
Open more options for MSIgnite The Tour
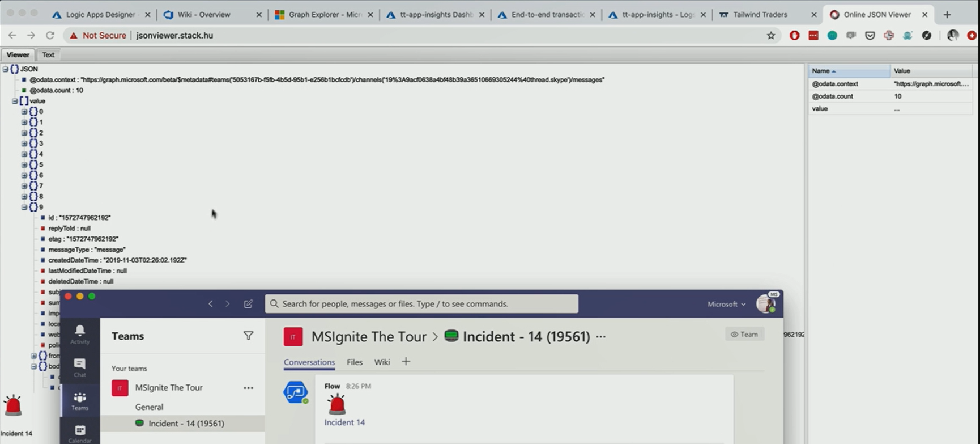pos(248,388)
